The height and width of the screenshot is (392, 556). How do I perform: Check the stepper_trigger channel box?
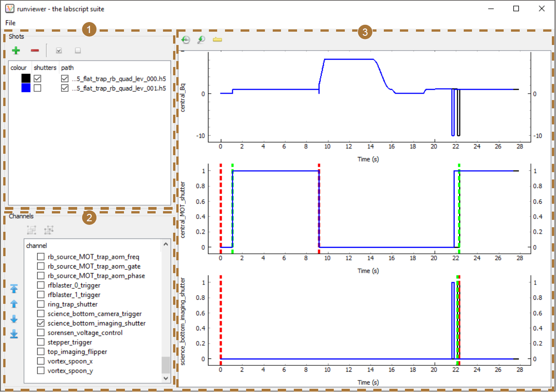coord(41,342)
